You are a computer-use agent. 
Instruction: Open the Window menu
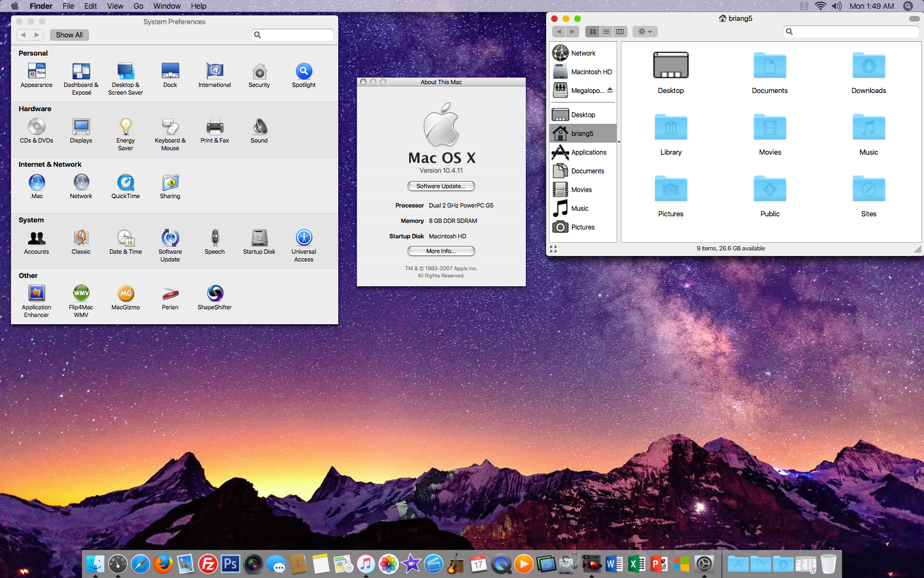(167, 6)
